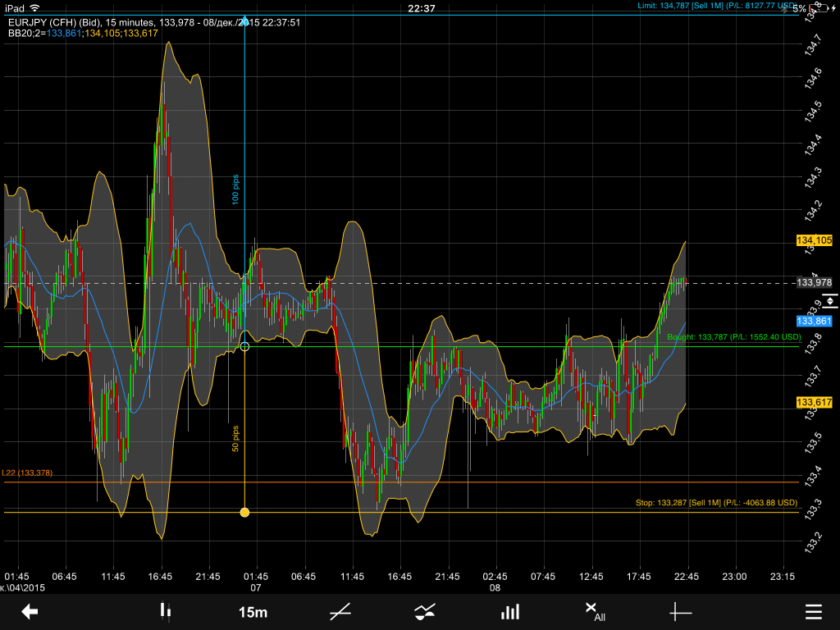Select the orange 133,378 level label
The image size is (840, 630).
point(27,473)
